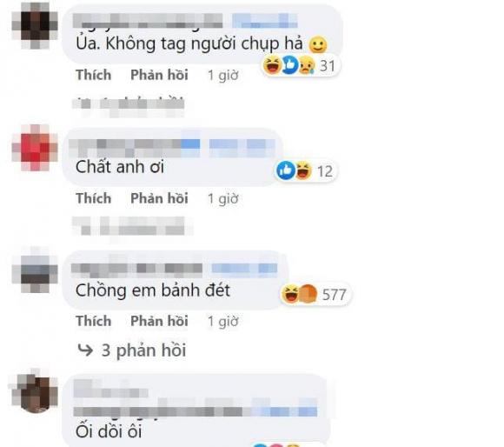Like the 'Chất anh ơi' comment
The width and height of the screenshot is (504, 447).
94,198
